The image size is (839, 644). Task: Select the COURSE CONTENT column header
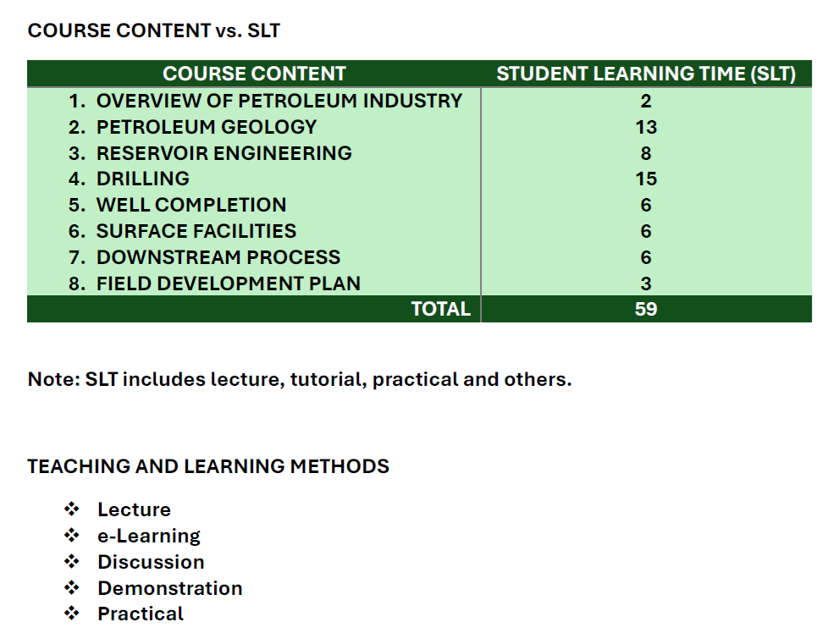pos(254,74)
